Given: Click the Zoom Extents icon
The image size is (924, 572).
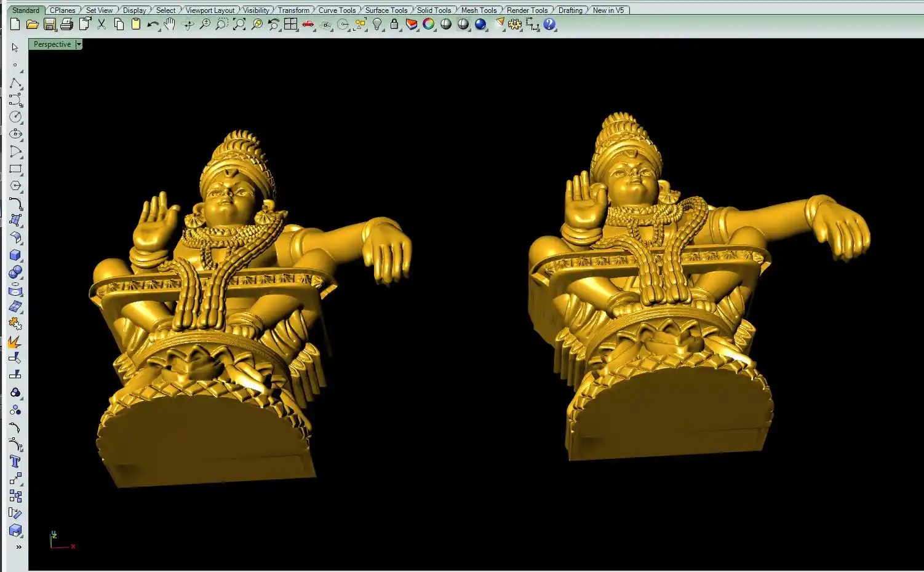Looking at the screenshot, I should tap(239, 24).
